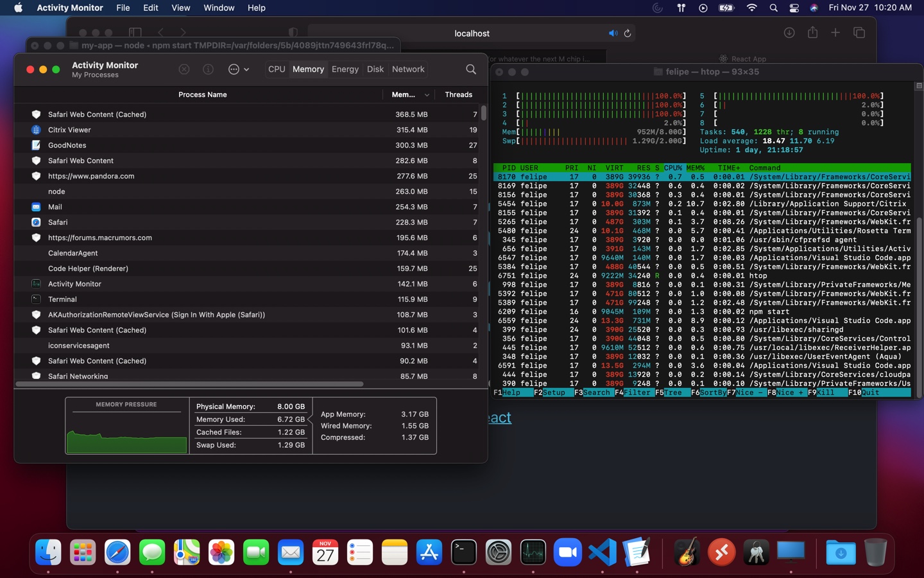This screenshot has height=578, width=924.
Task: Switch to the CPU tab
Action: 277,69
